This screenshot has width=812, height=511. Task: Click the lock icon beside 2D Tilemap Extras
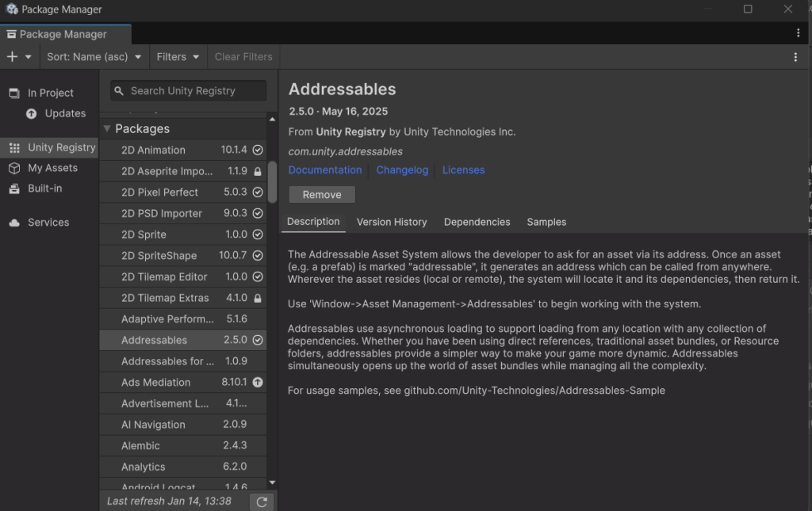coord(258,298)
